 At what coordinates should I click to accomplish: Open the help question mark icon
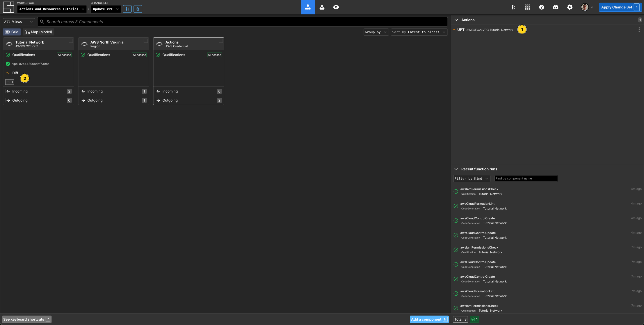pos(541,7)
